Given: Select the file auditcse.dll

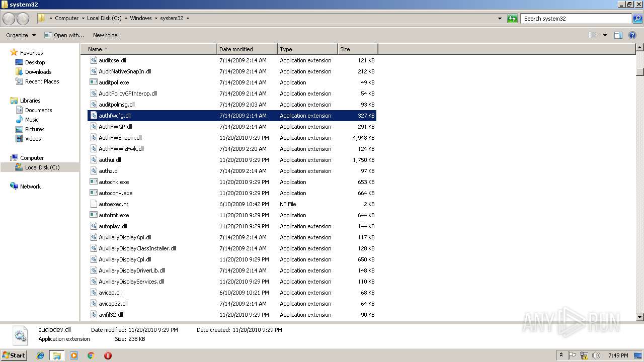Looking at the screenshot, I should click(x=232, y=60).
